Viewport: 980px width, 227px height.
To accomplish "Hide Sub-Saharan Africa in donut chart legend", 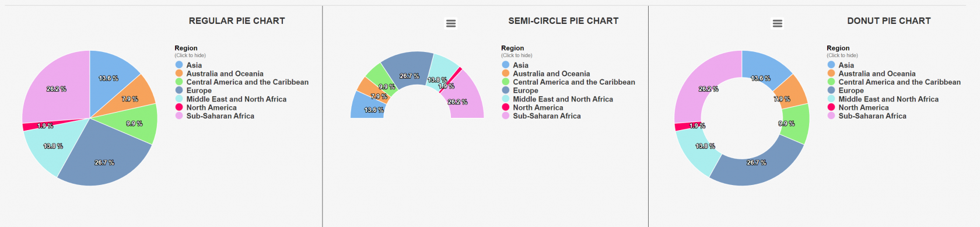I will [867, 116].
